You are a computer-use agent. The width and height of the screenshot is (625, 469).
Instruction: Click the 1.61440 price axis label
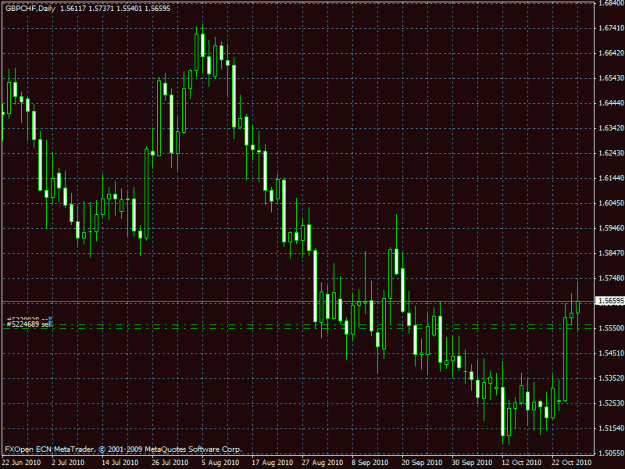(x=611, y=178)
